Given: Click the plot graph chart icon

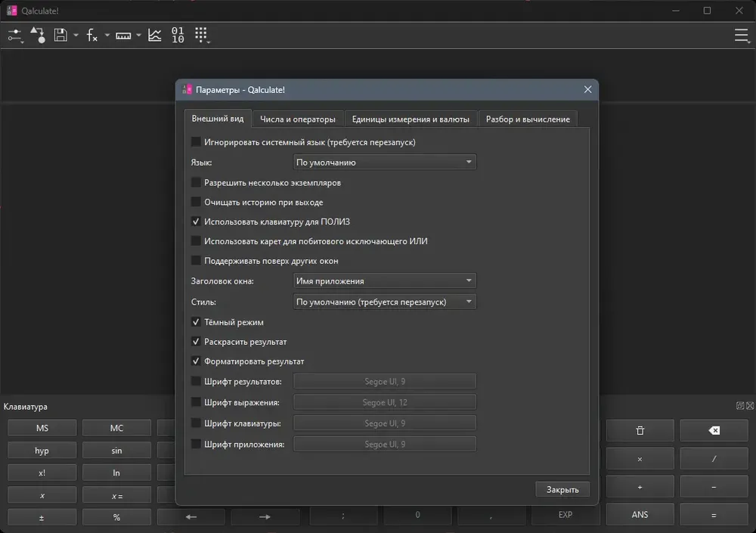Looking at the screenshot, I should [155, 36].
